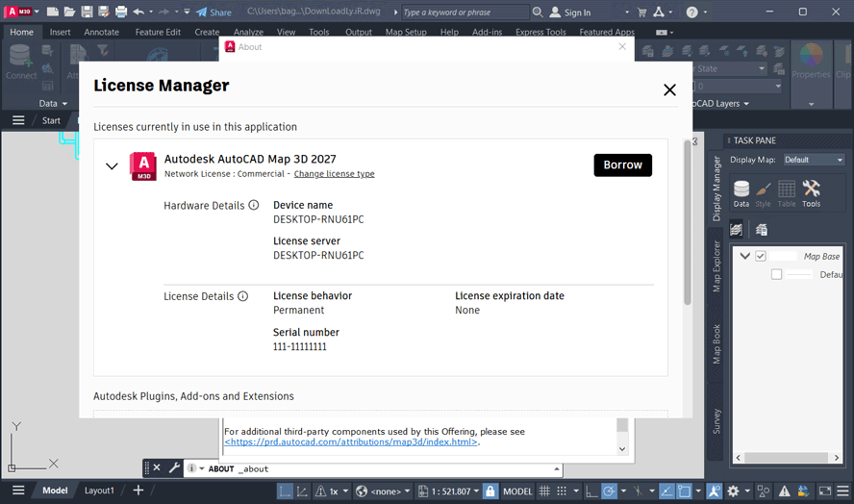This screenshot has width=854, height=504.
Task: Open the Annotate ribbon tab
Action: (x=101, y=32)
